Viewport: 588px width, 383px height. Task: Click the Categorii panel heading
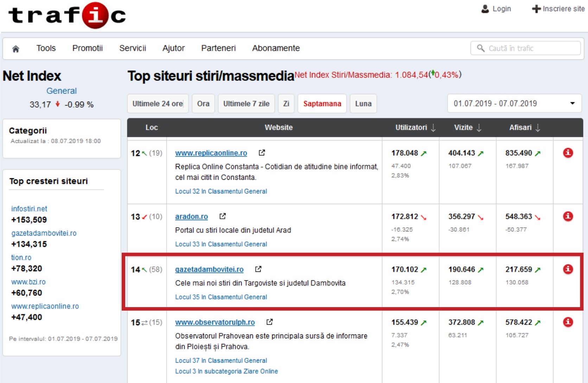click(28, 130)
